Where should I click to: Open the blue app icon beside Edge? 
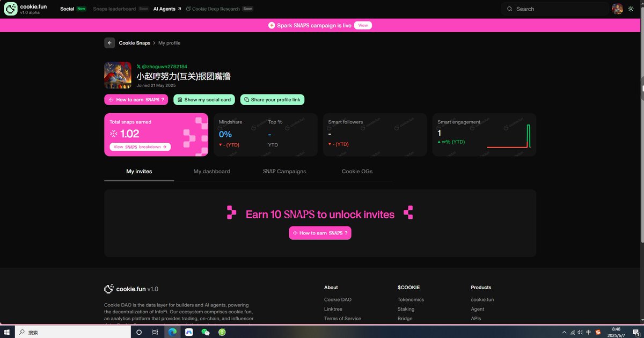click(x=188, y=332)
